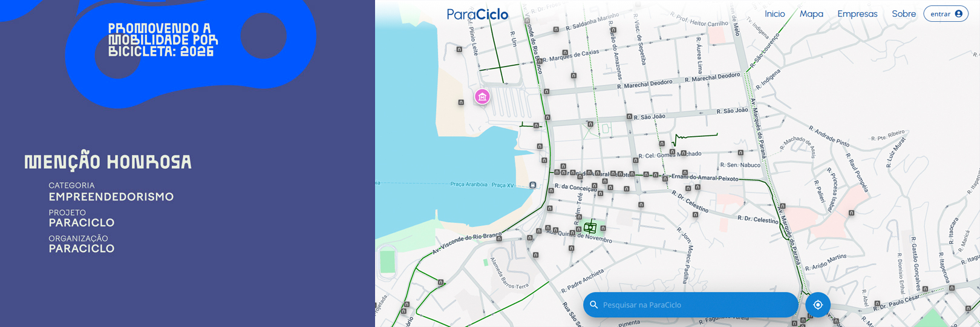Click the banner title PROMOVENDO A MOBILIDADE POR BICICLETA

click(163, 40)
